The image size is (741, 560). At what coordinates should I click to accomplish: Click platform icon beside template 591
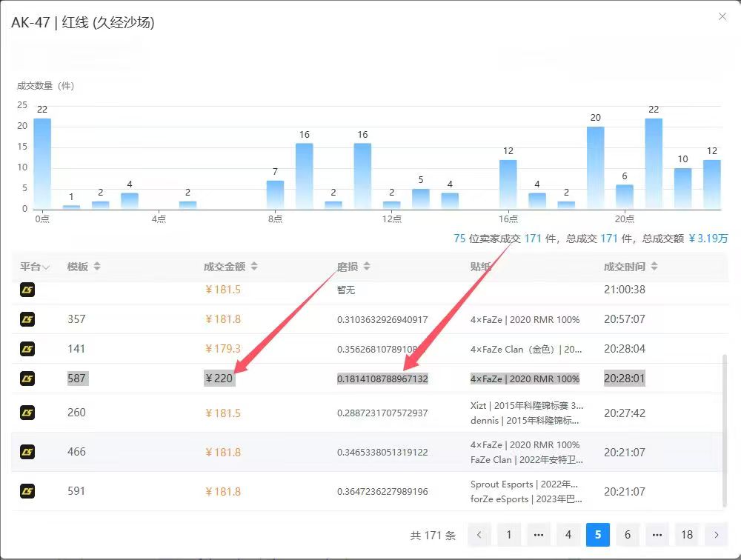pos(27,491)
